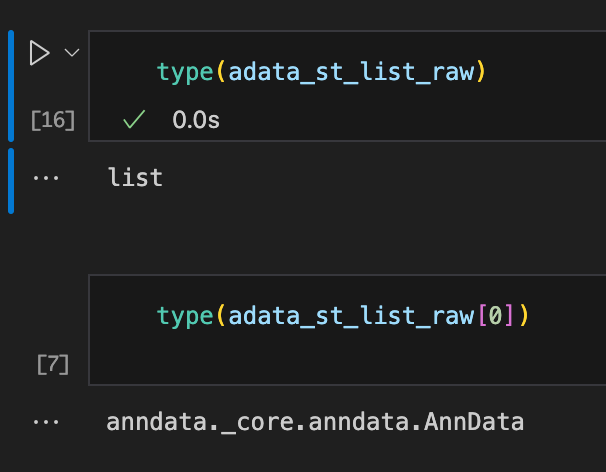Open the run options chevron beside play button
This screenshot has height=472, width=606.
pos(72,53)
